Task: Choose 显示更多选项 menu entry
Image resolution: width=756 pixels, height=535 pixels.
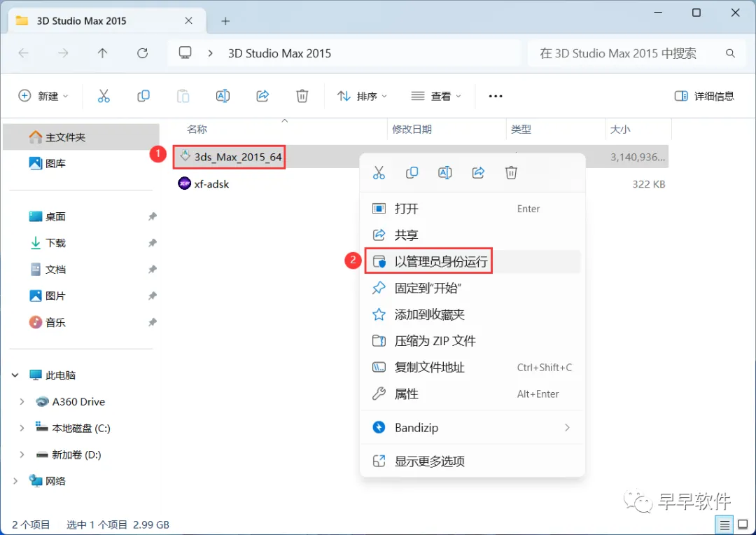Action: coord(472,461)
